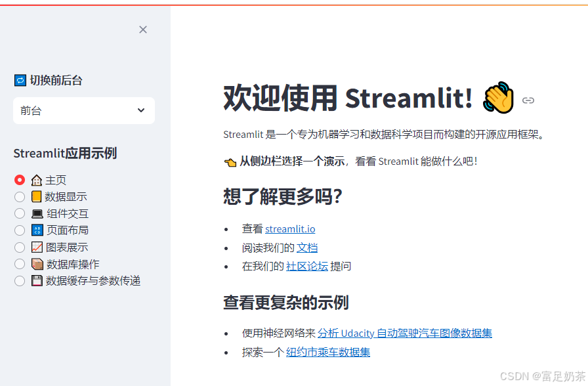Click the chart icon by 图表展示

[x=37, y=247]
